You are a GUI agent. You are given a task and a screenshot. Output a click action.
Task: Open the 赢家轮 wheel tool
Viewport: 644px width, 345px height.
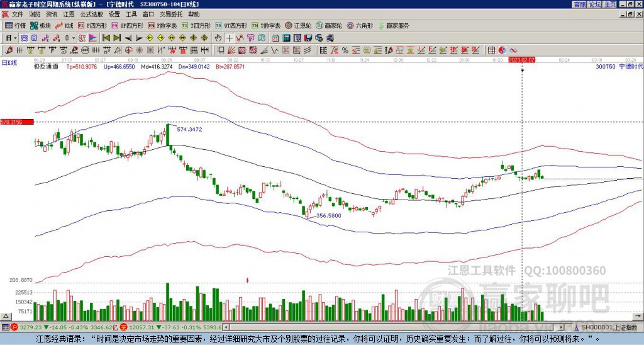tap(329, 25)
